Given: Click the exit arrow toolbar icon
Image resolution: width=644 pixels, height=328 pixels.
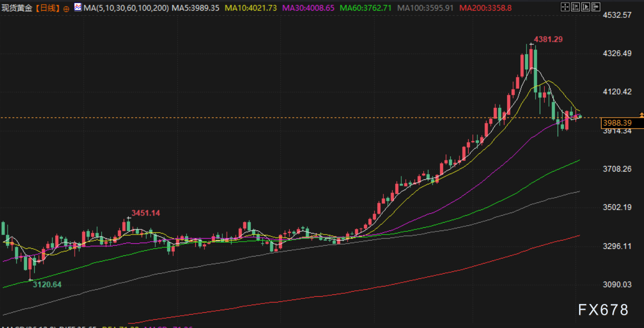Looking at the screenshot, I should point(595,7).
